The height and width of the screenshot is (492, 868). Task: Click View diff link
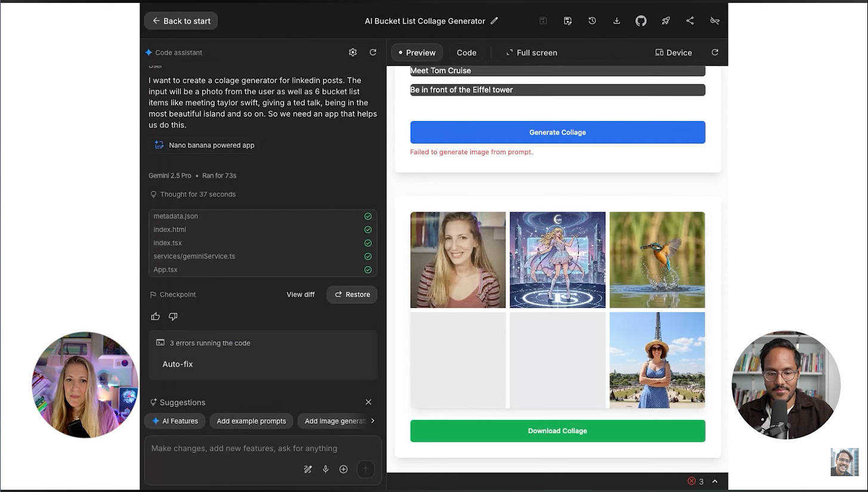click(300, 294)
